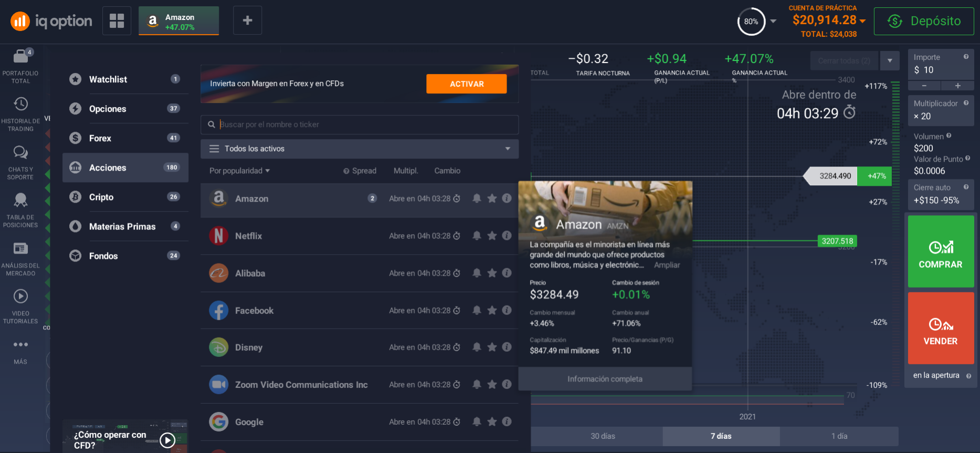
Task: Select Forex category
Action: pos(125,138)
